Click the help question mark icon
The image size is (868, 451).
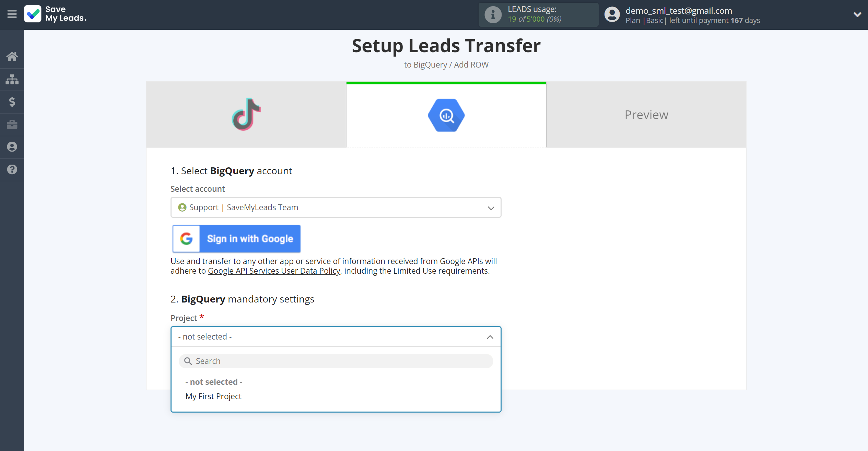[12, 170]
